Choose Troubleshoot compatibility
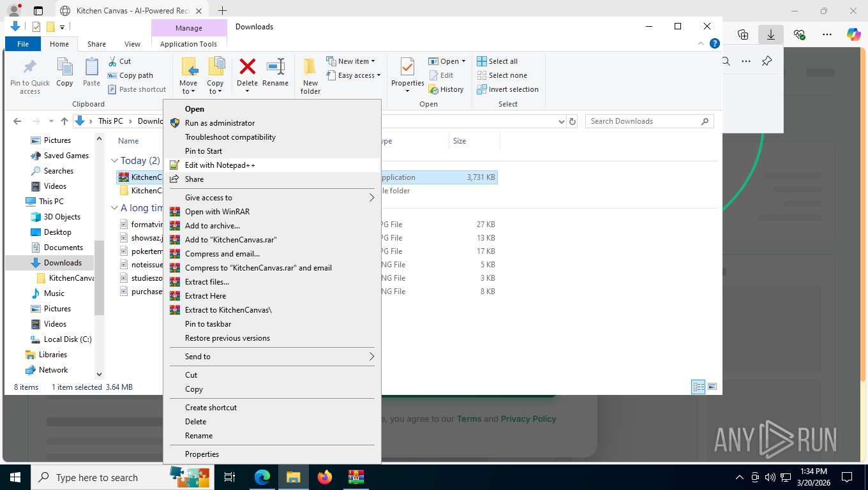868x490 pixels. tap(272, 137)
